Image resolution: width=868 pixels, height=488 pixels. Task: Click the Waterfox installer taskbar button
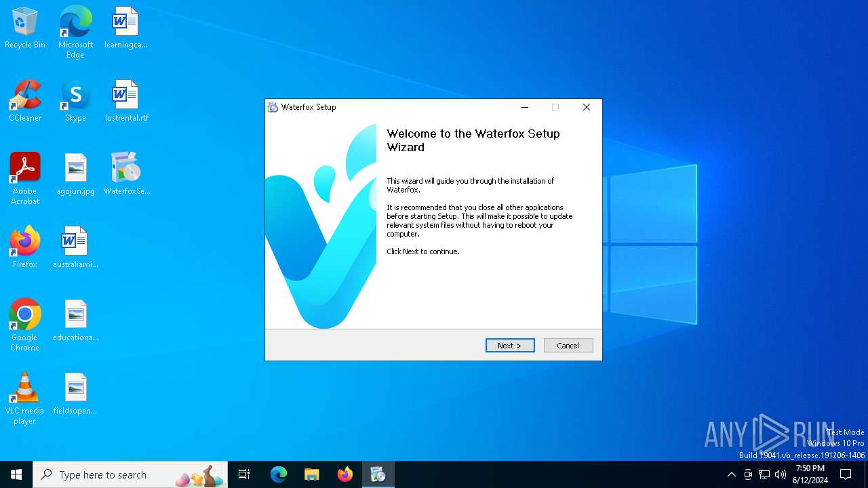(x=378, y=474)
